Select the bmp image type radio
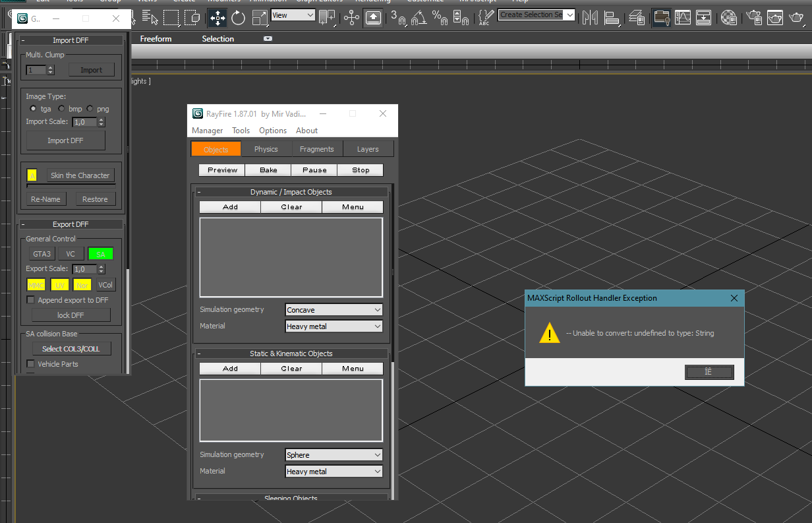 tap(62, 109)
